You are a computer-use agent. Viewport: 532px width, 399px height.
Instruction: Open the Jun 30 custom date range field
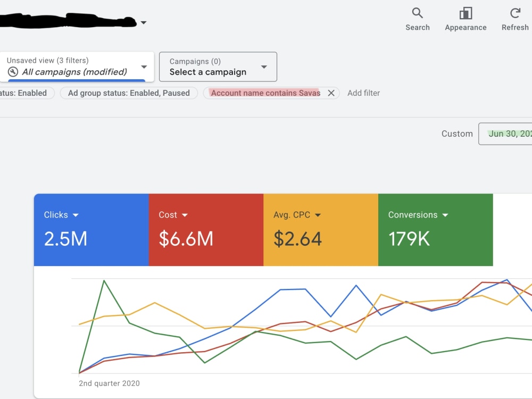pos(505,134)
